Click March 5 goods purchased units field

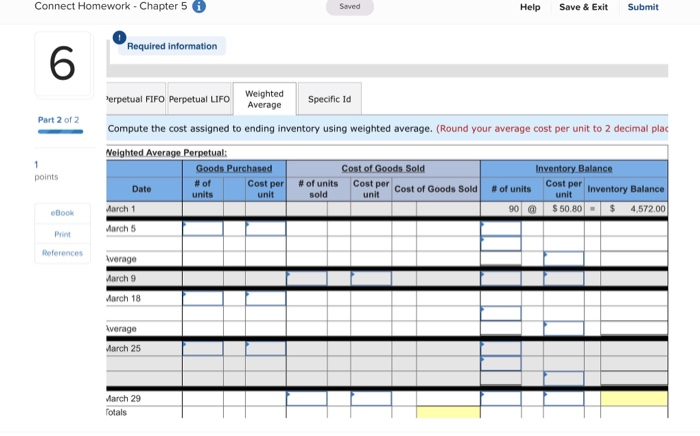tap(203, 228)
